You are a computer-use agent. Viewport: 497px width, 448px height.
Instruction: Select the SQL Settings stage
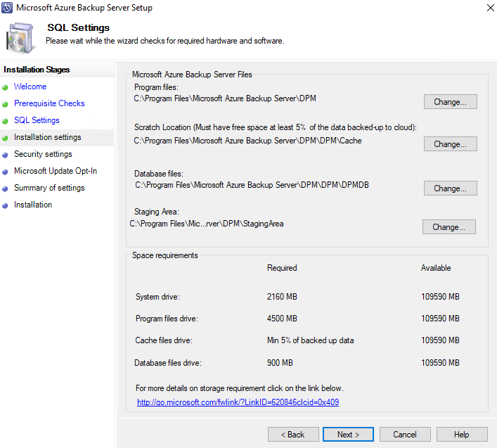[x=37, y=120]
